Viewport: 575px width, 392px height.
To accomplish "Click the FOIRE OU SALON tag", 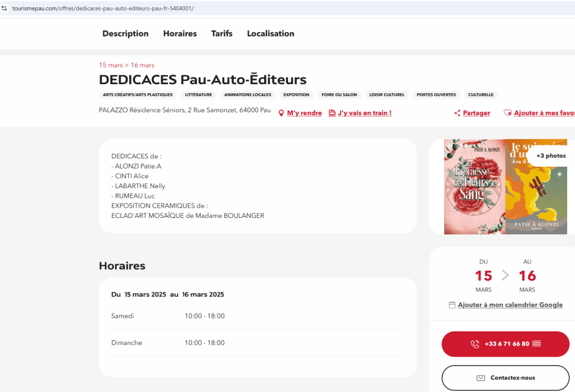I will (339, 95).
